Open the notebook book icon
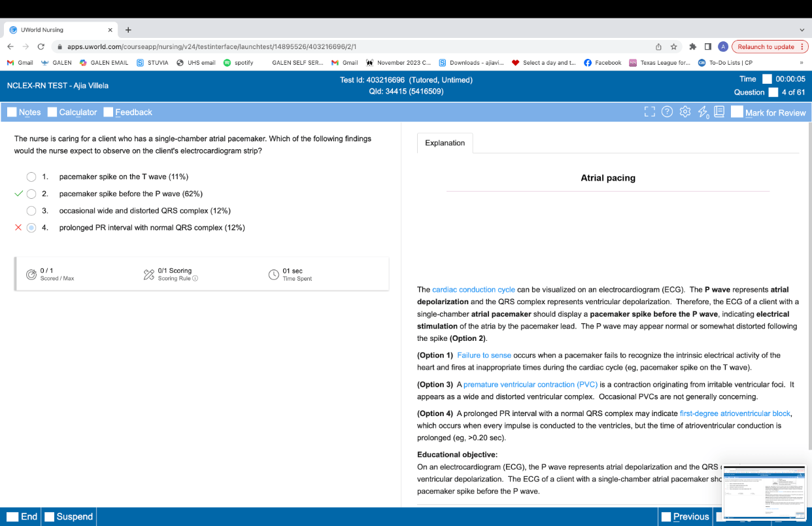Image resolution: width=812 pixels, height=526 pixels. [x=719, y=112]
